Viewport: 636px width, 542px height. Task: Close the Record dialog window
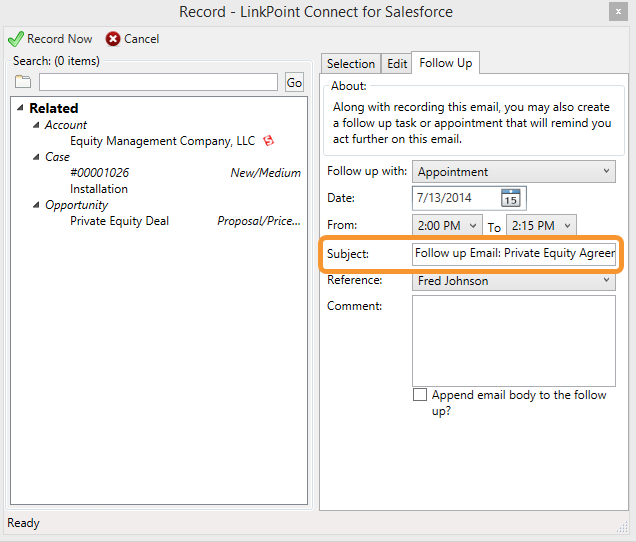[618, 12]
